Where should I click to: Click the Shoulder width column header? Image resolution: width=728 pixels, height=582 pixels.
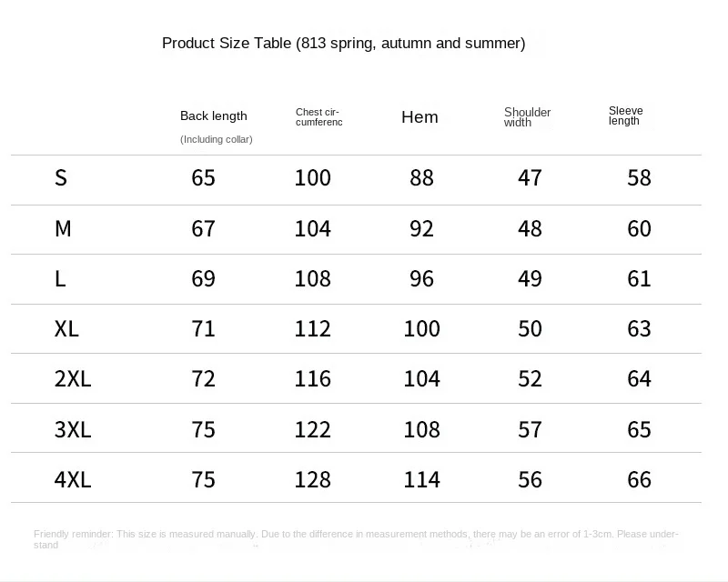point(527,117)
